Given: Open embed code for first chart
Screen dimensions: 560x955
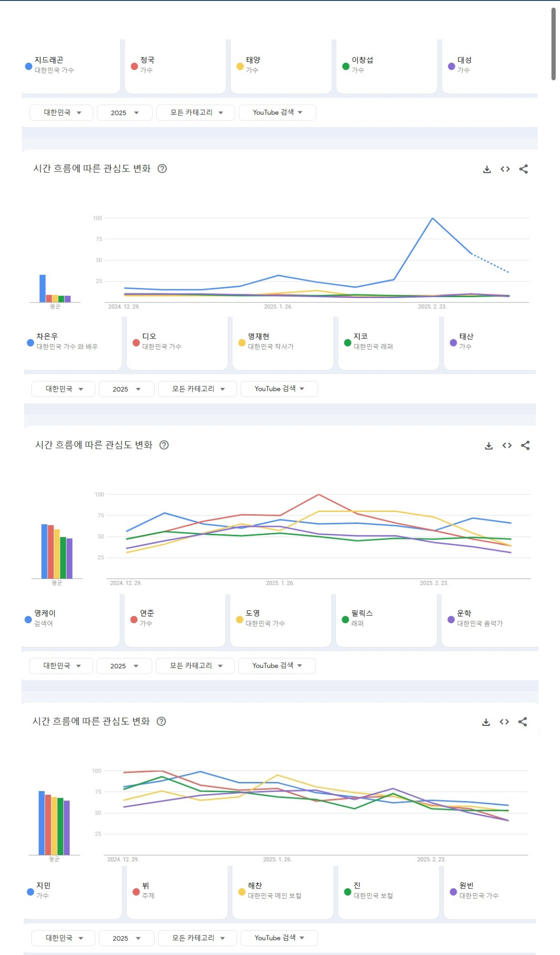Looking at the screenshot, I should (x=505, y=169).
